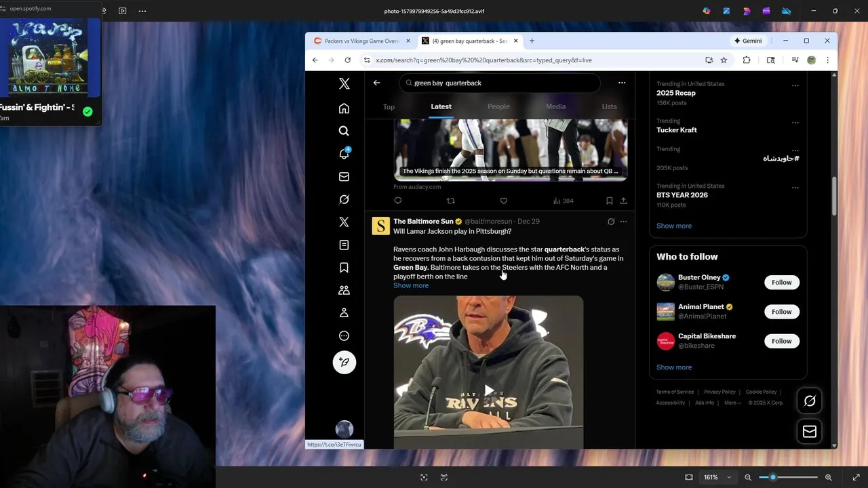Click fit-to-window icon in Photos viewer
The height and width of the screenshot is (488, 868).
point(689,477)
